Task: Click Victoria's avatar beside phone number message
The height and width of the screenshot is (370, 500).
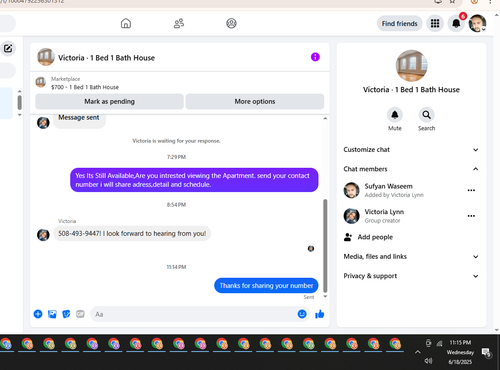Action: pos(43,235)
